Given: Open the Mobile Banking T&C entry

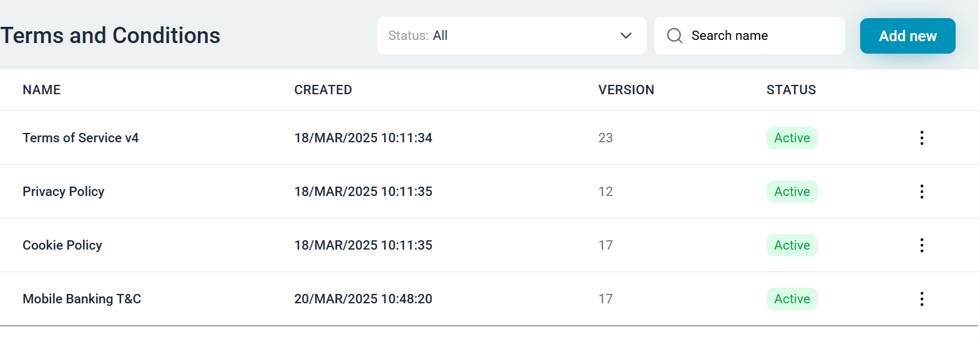Looking at the screenshot, I should 82,299.
